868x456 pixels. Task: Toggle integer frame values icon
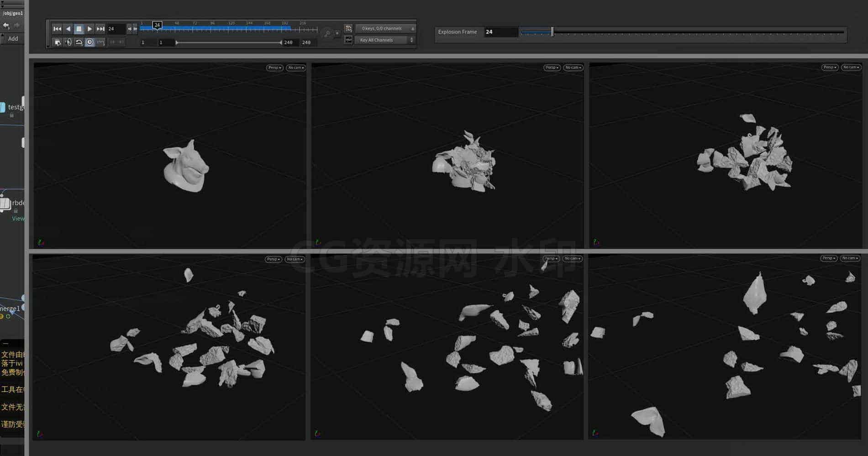click(x=101, y=42)
